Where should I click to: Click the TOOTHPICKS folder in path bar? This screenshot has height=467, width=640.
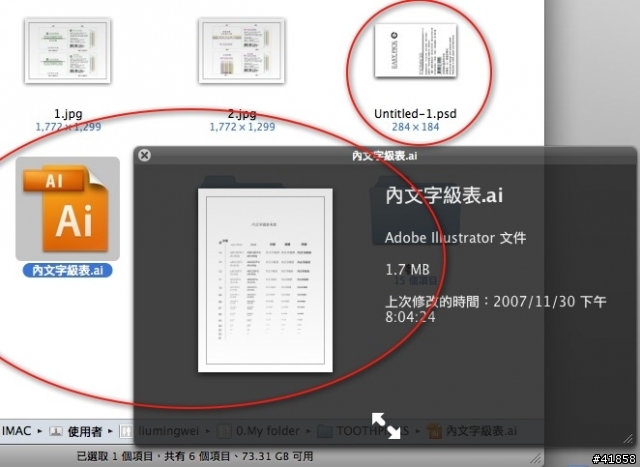363,431
